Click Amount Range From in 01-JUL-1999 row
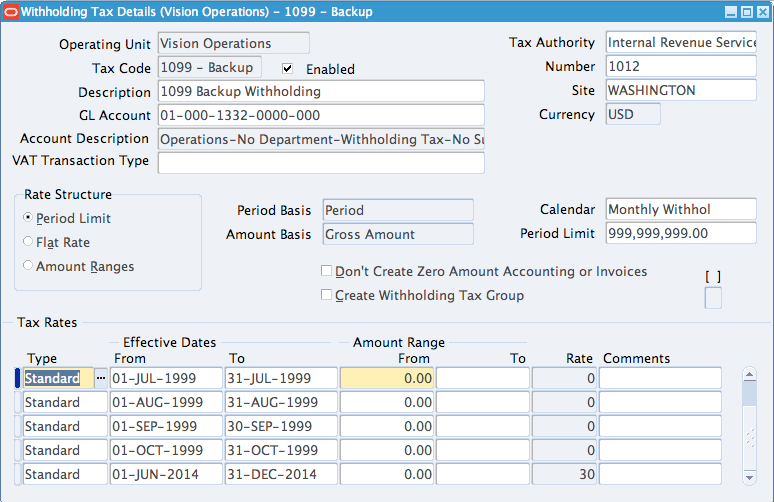This screenshot has height=502, width=774. (387, 378)
